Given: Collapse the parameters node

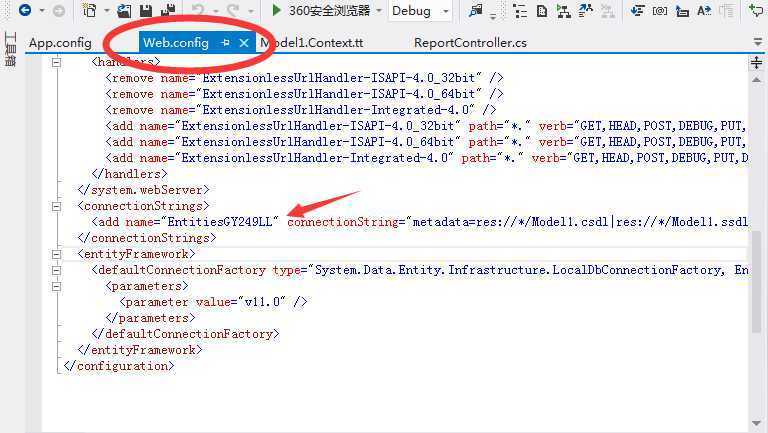Looking at the screenshot, I should click(x=56, y=287).
